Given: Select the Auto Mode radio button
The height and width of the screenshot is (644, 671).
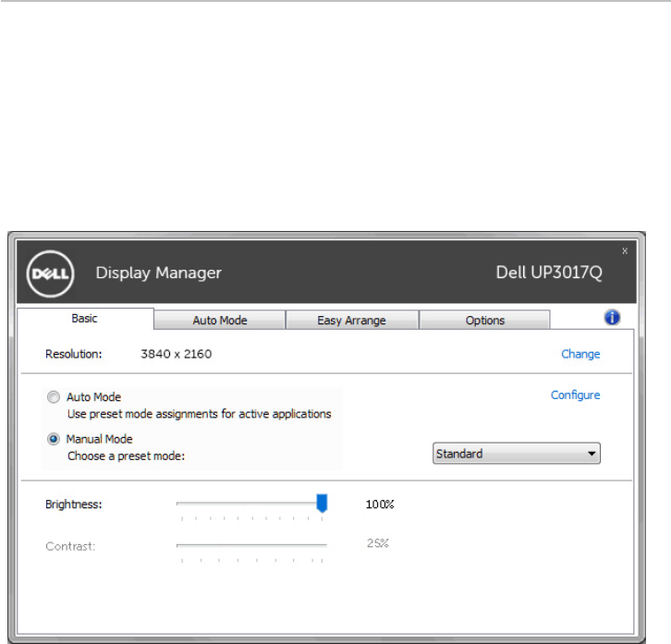Looking at the screenshot, I should pyautogui.click(x=54, y=397).
